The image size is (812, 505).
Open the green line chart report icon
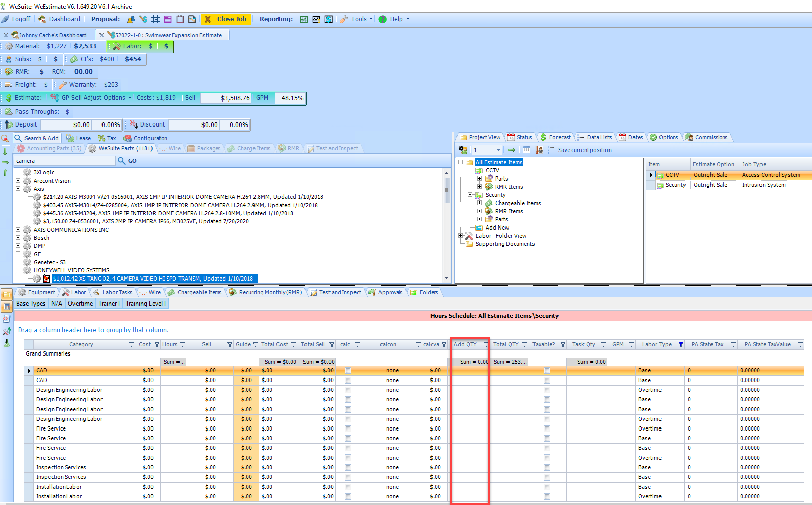[x=304, y=19]
